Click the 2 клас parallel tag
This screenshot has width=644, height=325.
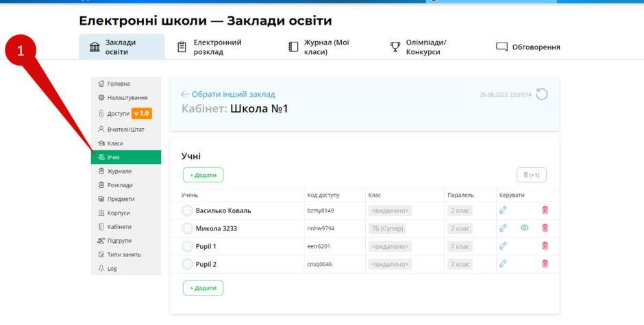pos(460,210)
